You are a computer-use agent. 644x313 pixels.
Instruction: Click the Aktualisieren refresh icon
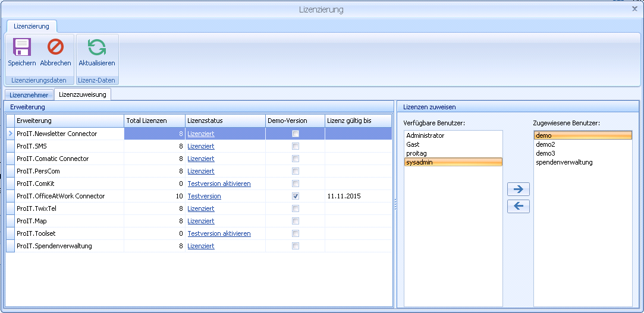point(97,48)
